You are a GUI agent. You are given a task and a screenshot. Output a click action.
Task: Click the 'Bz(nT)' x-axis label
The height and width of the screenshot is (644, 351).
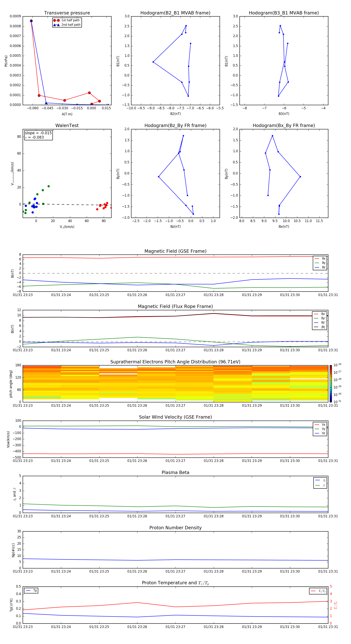(x=175, y=227)
